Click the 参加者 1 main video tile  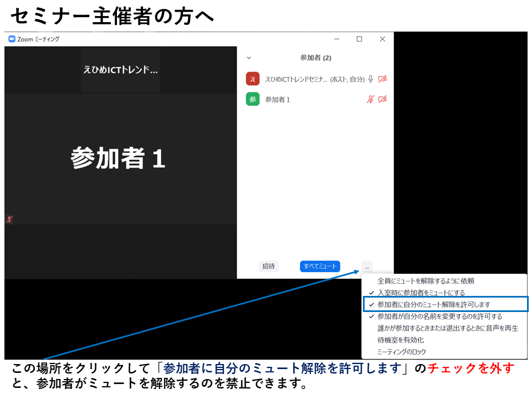[120, 159]
